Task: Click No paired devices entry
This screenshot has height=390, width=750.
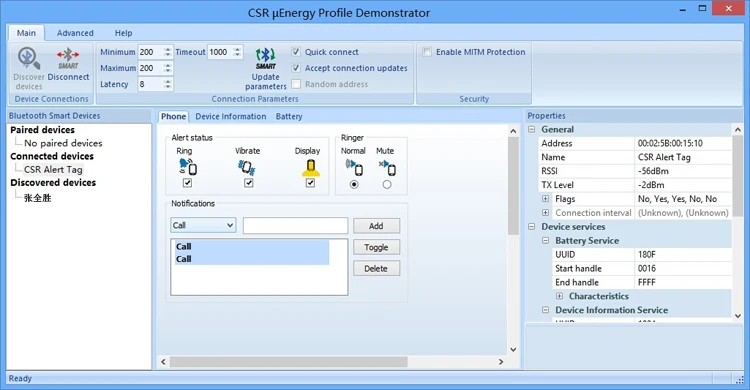Action: point(63,143)
